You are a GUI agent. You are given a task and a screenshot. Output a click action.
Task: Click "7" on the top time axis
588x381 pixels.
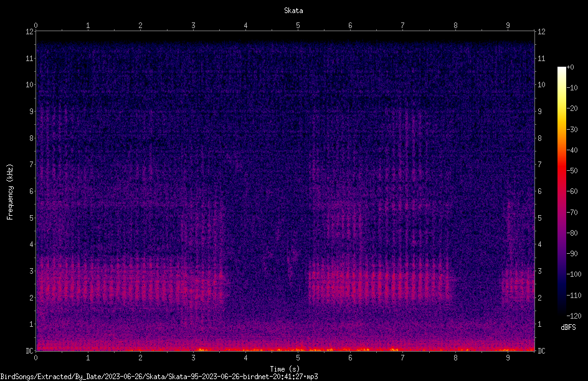coord(403,26)
